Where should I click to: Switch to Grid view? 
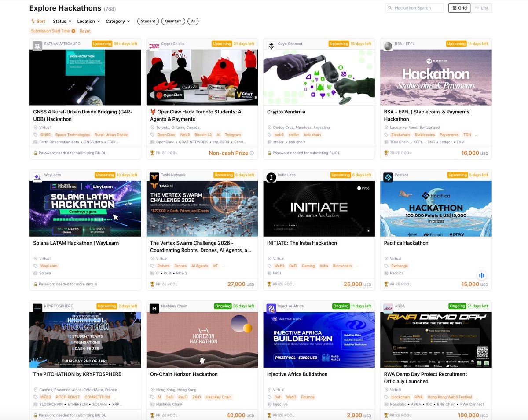point(459,8)
